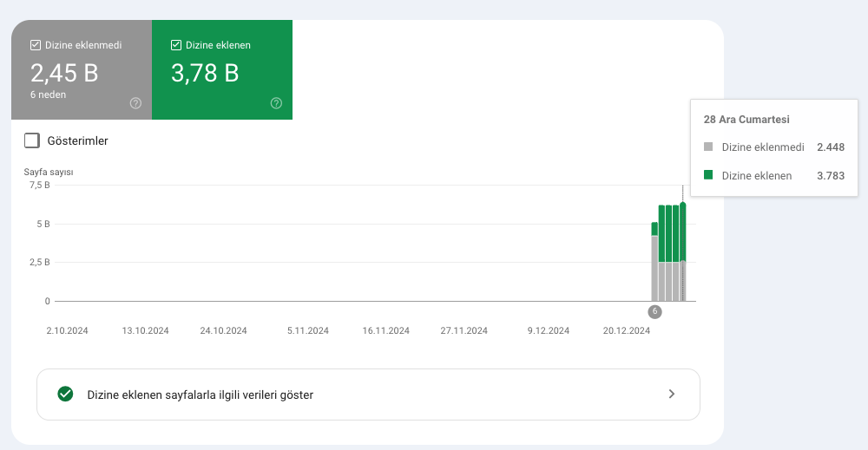
Task: Click the Sayfa sayısı axis label
Action: pyautogui.click(x=49, y=172)
